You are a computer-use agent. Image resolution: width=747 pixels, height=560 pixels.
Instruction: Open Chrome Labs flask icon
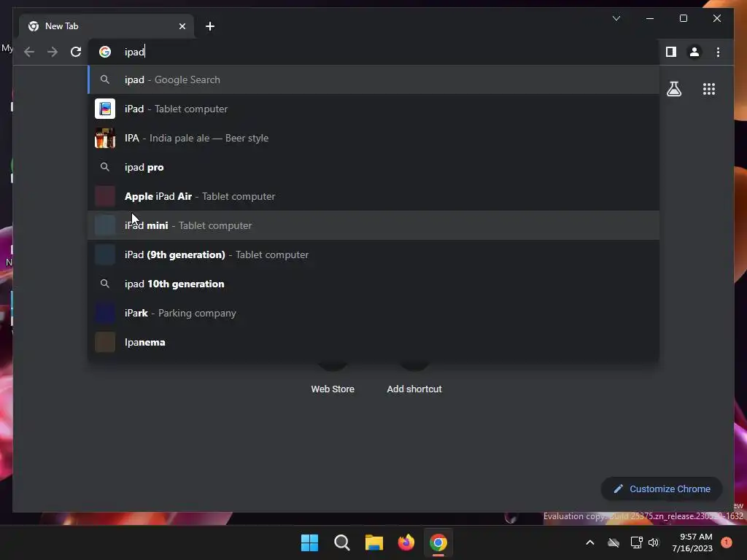pyautogui.click(x=674, y=89)
